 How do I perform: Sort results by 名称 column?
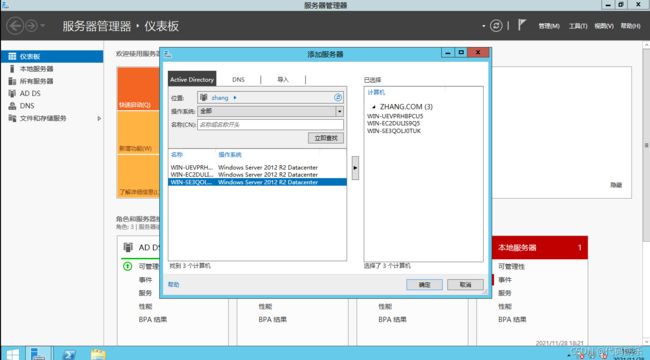coord(177,155)
